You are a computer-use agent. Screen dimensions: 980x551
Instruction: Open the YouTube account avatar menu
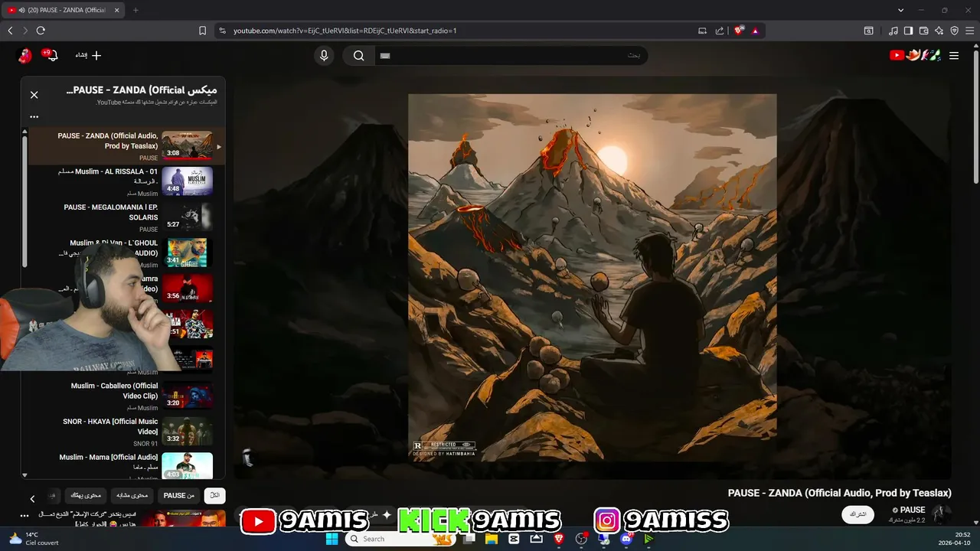point(24,55)
